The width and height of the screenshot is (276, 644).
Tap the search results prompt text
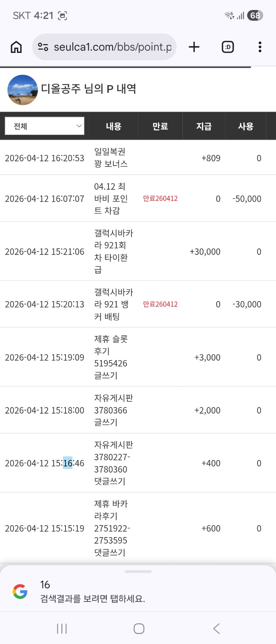[x=92, y=598]
